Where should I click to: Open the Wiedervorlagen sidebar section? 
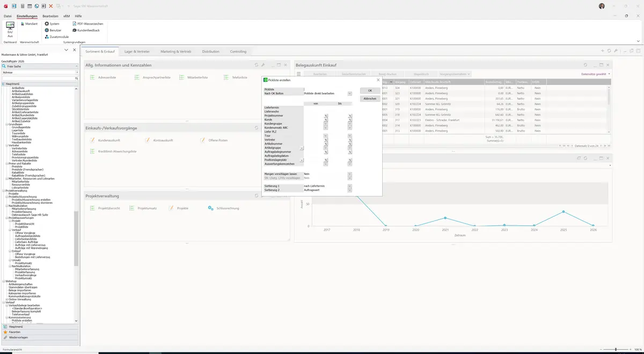[40, 337]
